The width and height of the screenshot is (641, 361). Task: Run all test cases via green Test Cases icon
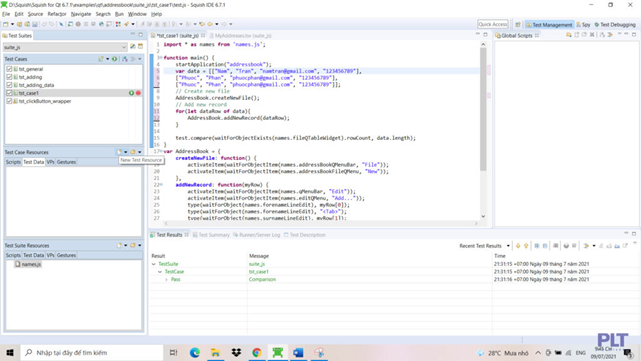tap(114, 59)
